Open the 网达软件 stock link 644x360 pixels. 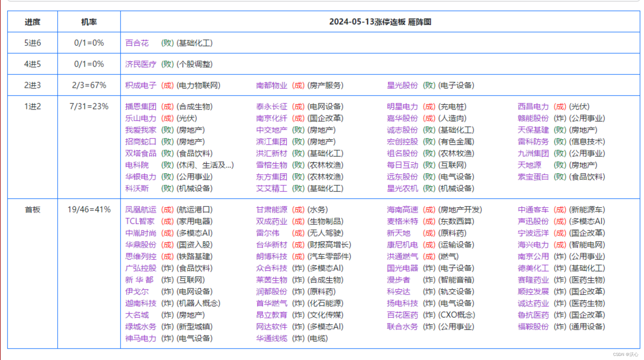pyautogui.click(x=272, y=327)
